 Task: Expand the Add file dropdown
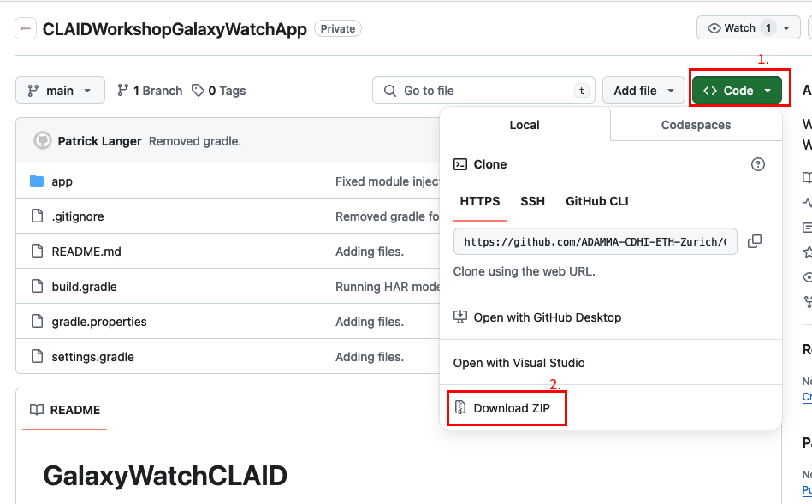coord(643,90)
